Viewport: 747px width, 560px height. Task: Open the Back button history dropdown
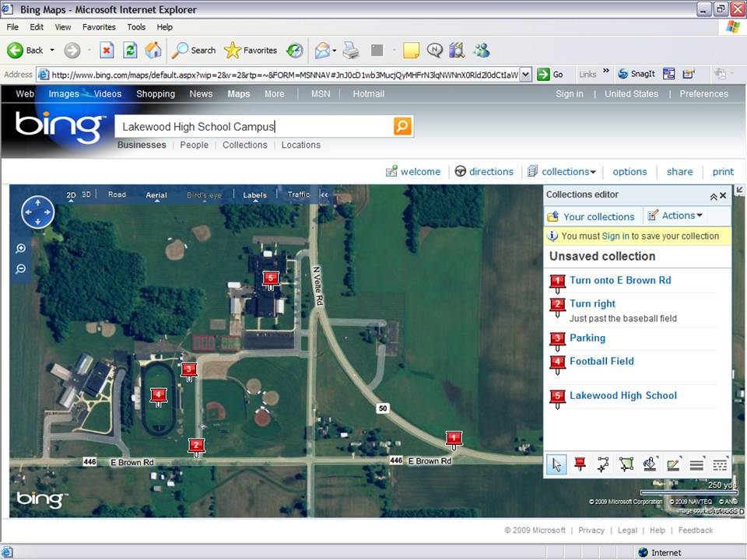point(52,50)
